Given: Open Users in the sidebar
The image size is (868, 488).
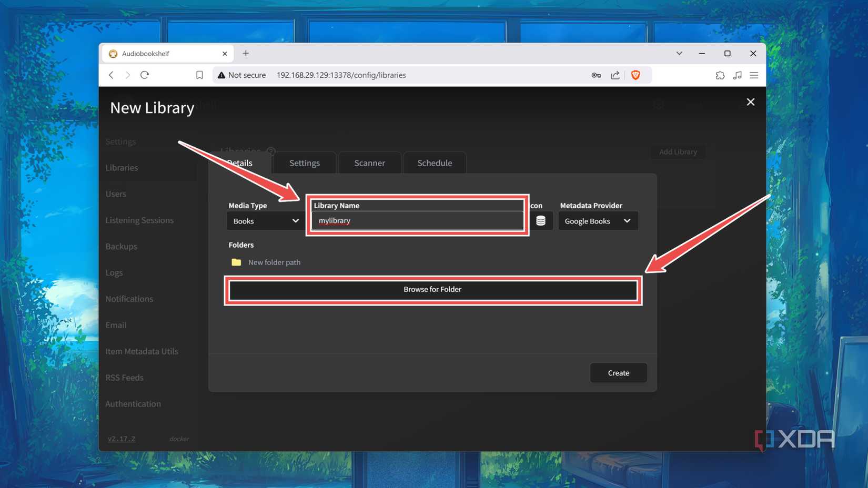Looking at the screenshot, I should tap(116, 194).
